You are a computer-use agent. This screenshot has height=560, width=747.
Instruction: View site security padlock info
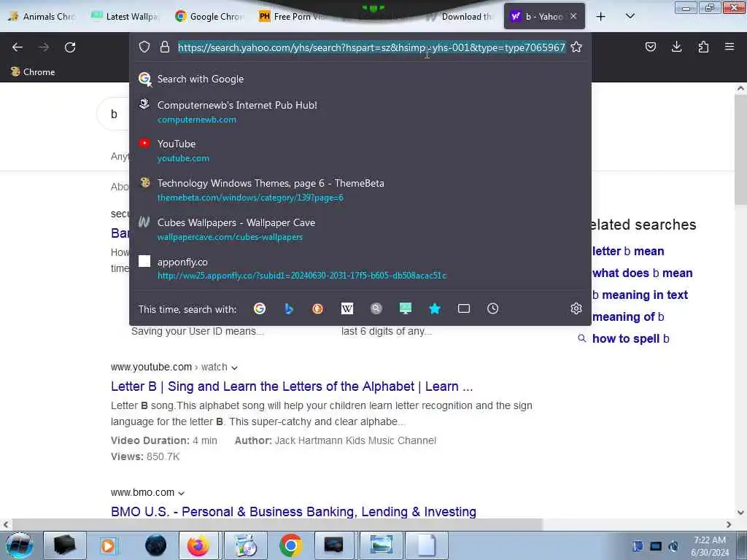point(165,47)
